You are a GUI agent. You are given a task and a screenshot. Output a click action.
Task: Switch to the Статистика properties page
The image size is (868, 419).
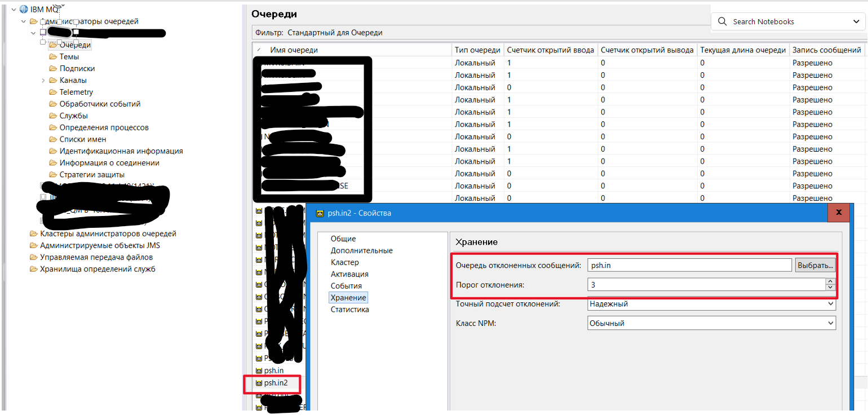point(349,310)
